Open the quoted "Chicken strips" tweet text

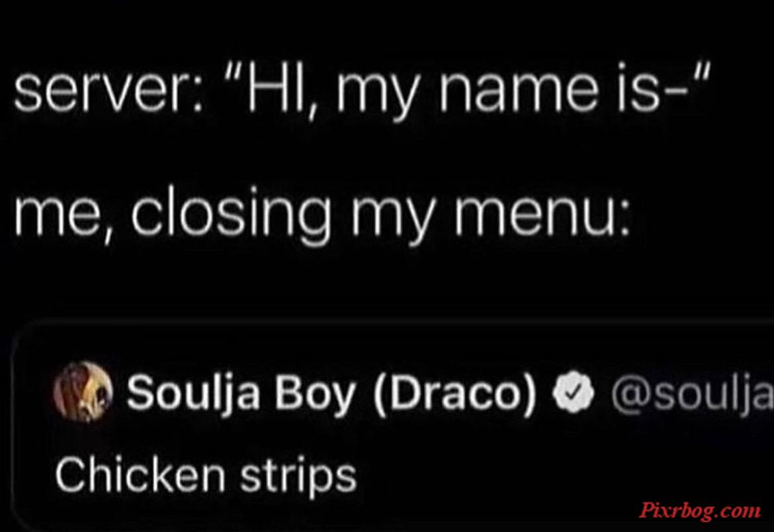point(205,472)
